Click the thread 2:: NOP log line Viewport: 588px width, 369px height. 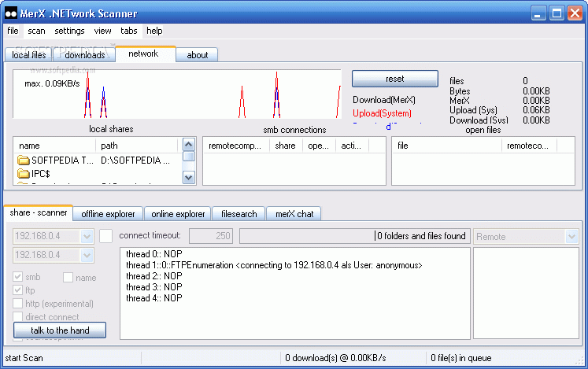point(154,276)
